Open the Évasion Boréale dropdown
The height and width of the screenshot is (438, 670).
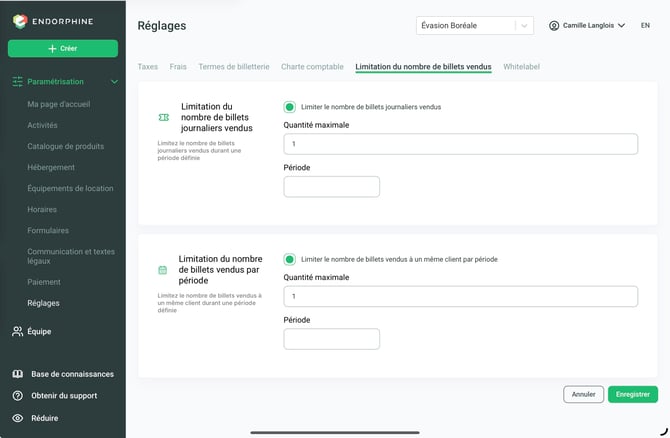(474, 26)
